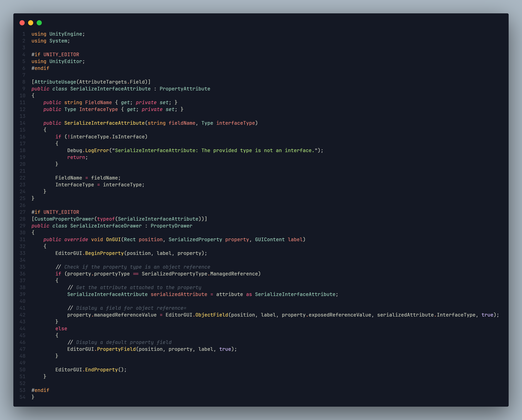The width and height of the screenshot is (522, 420).
Task: Click ManagedReference enum value on line 36
Action: point(234,274)
